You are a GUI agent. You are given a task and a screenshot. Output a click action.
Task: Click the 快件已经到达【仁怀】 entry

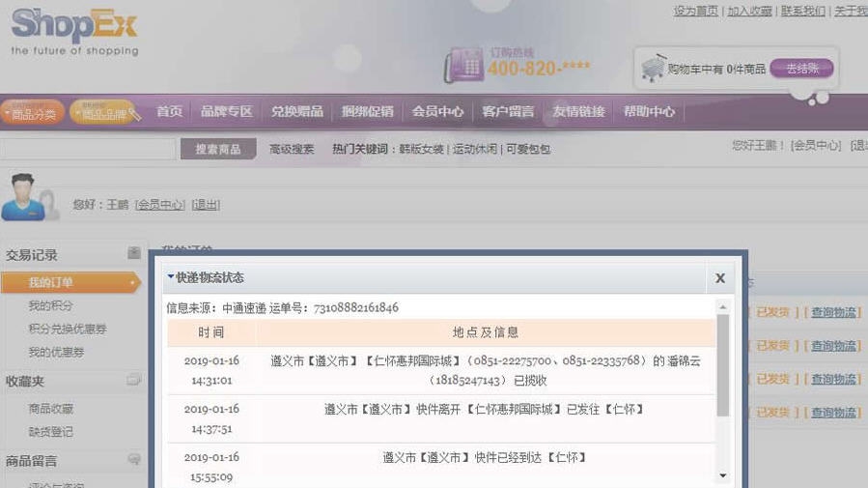pyautogui.click(x=485, y=457)
